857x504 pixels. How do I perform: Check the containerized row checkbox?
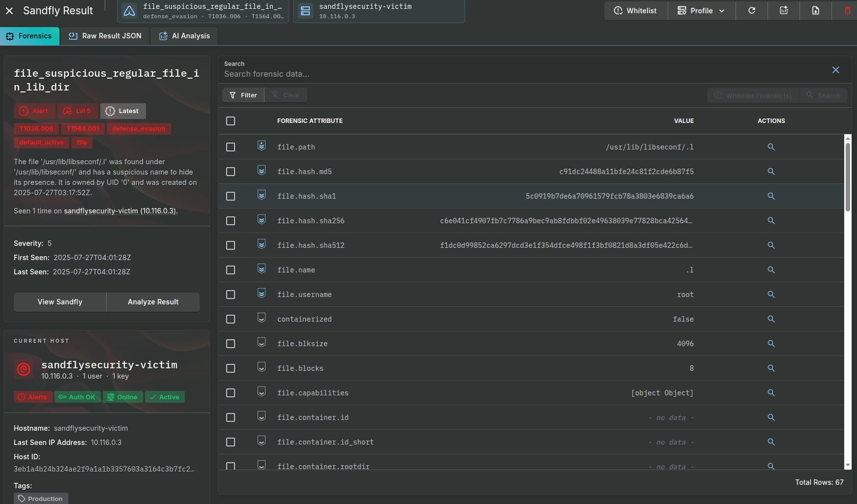[230, 319]
